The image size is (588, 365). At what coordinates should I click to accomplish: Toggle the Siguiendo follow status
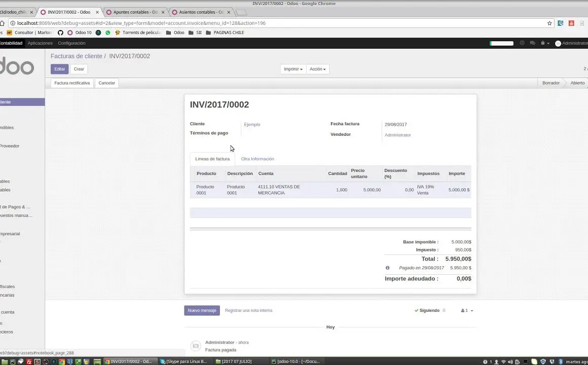click(x=427, y=310)
